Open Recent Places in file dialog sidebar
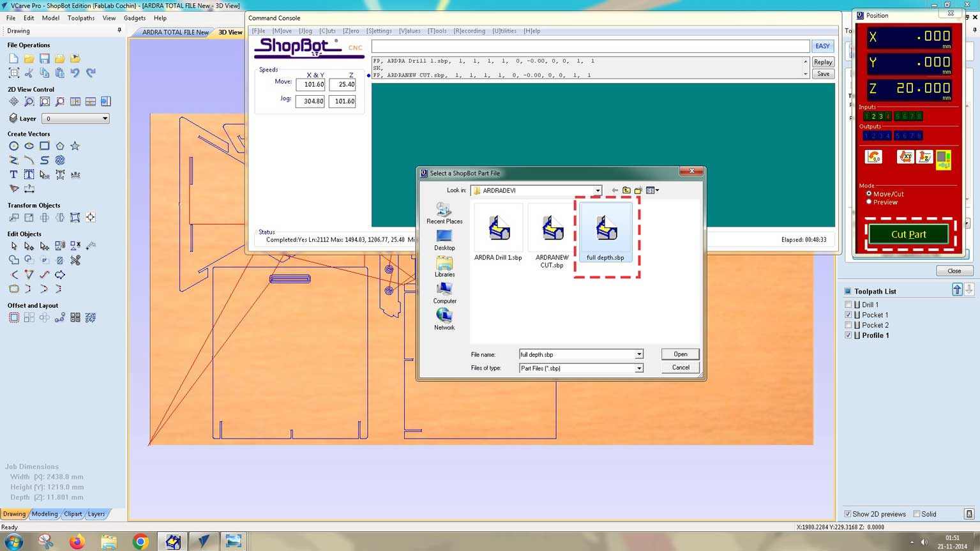Screen dimensions: 980x551 point(444,213)
